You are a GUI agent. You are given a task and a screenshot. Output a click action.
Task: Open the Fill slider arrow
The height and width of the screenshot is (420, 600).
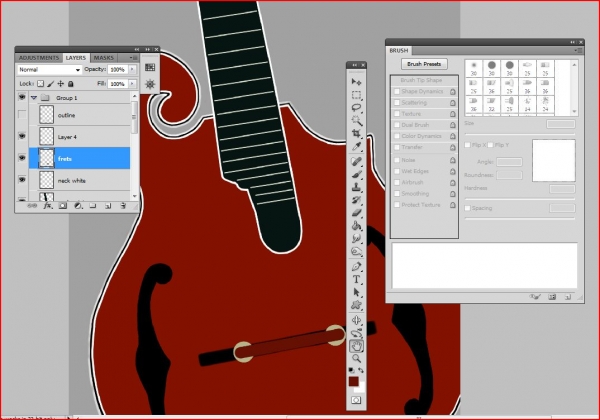click(132, 83)
